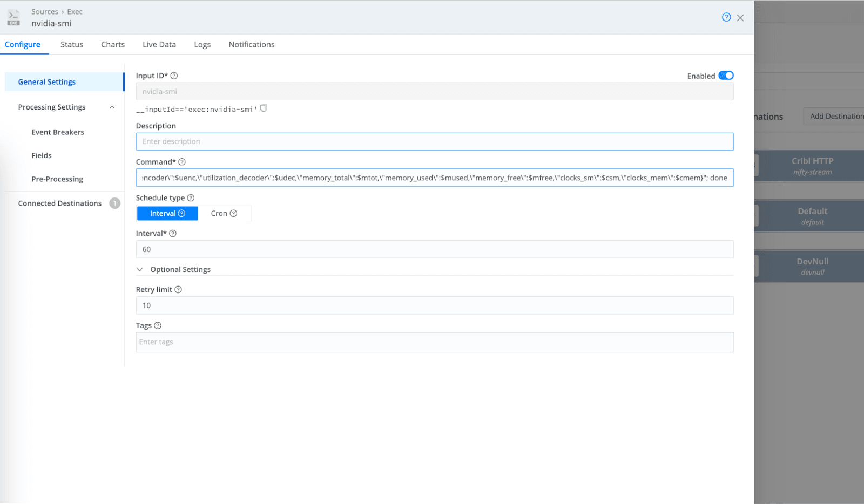Toggle the Enabled switch off
864x504 pixels.
(x=726, y=76)
